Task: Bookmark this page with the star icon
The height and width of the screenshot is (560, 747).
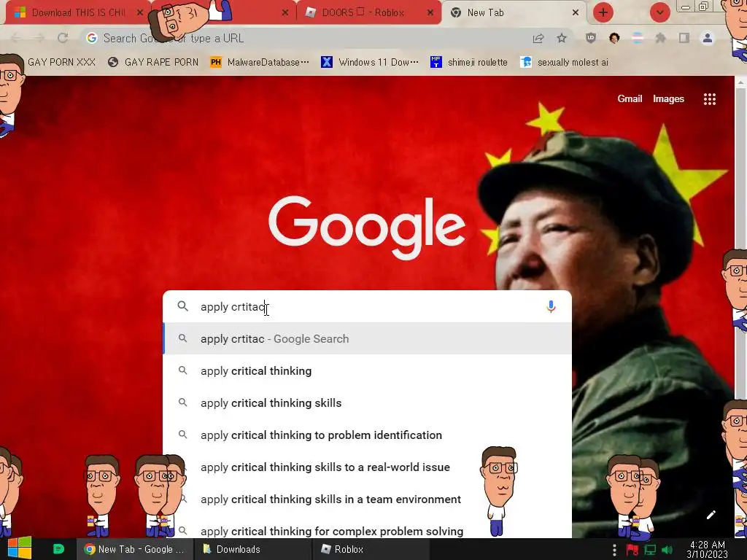Action: 562,38
